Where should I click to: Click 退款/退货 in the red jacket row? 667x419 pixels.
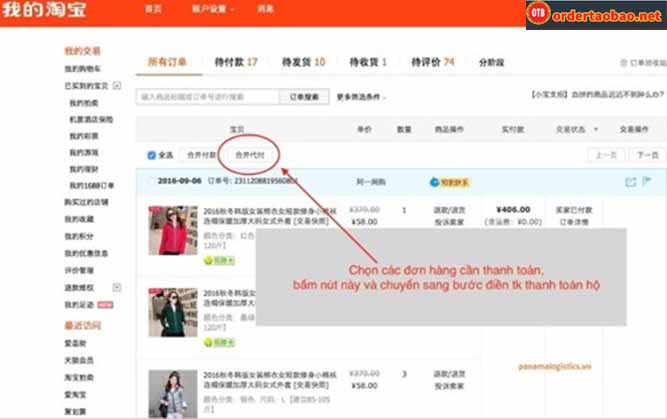point(450,210)
